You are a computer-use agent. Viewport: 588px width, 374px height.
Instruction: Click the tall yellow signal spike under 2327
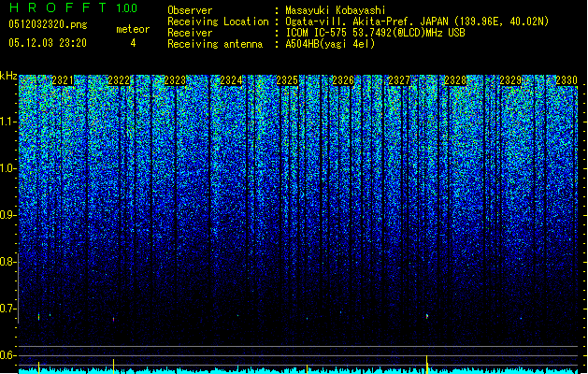tap(427, 365)
